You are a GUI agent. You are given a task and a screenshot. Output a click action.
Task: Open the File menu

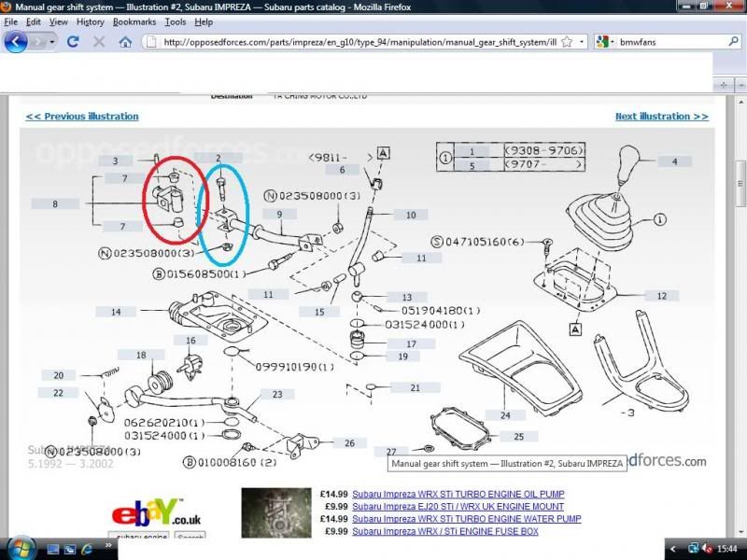pos(11,21)
